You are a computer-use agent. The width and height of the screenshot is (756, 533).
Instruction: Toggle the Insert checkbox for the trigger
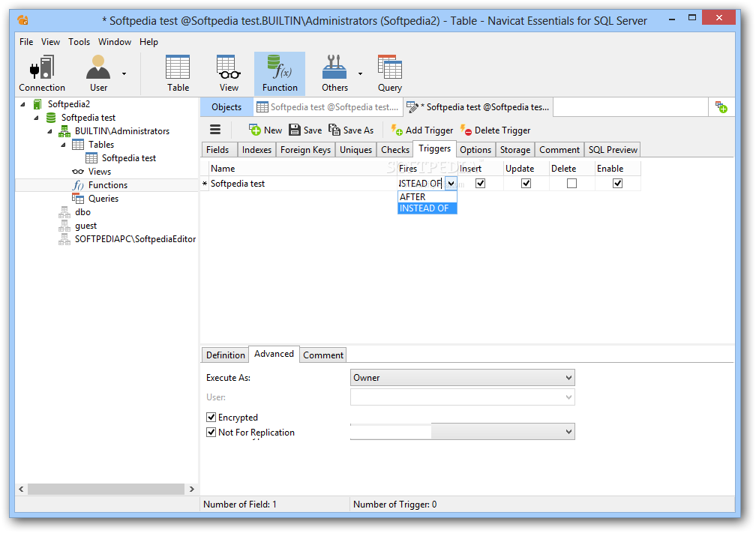click(480, 183)
